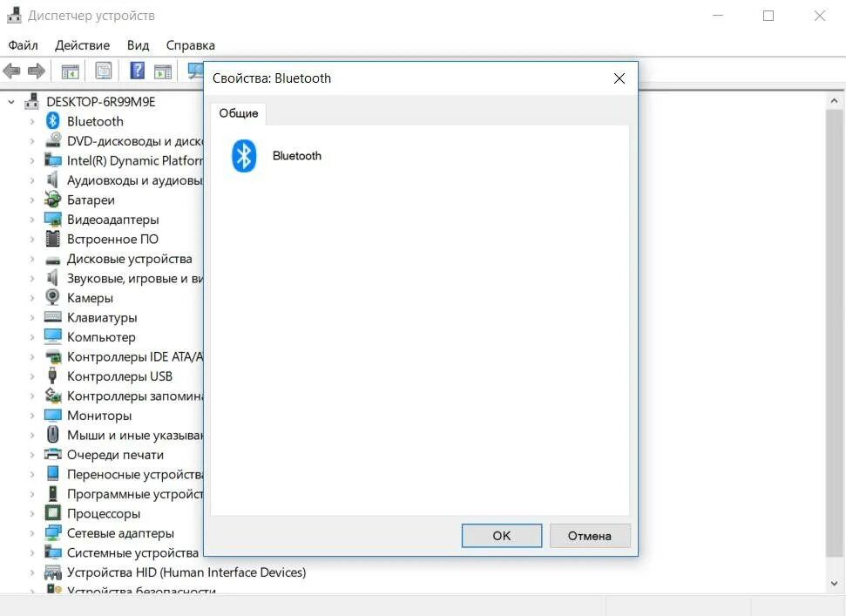Open Properties via the toolbar icon
Screen dimensions: 846x616
104,70
